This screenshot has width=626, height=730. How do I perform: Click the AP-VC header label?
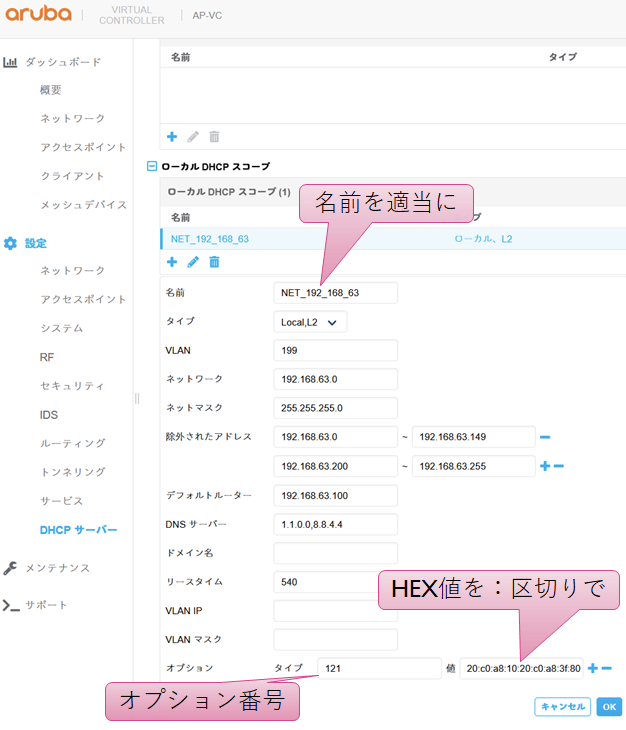click(207, 15)
